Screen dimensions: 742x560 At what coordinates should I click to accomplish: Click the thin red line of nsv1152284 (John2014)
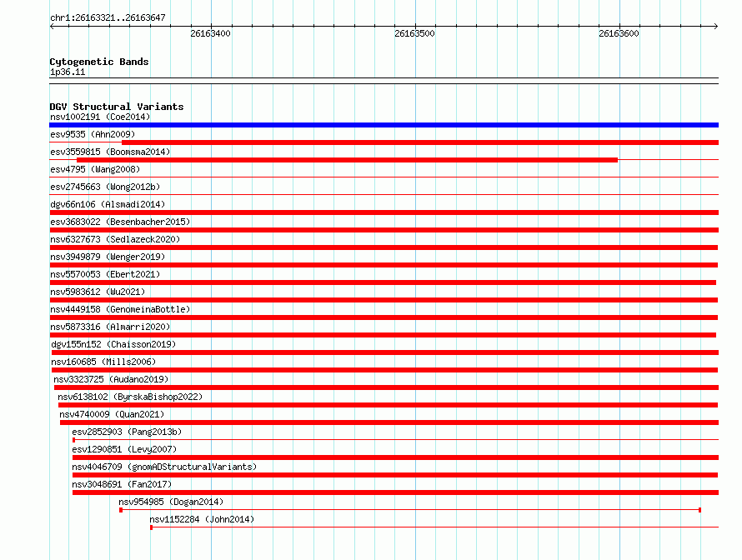coord(434,527)
